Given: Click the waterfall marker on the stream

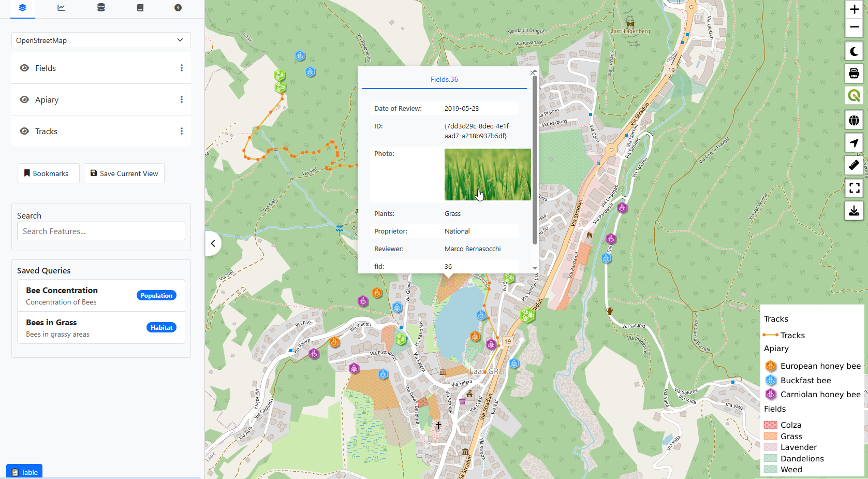Looking at the screenshot, I should [x=340, y=228].
